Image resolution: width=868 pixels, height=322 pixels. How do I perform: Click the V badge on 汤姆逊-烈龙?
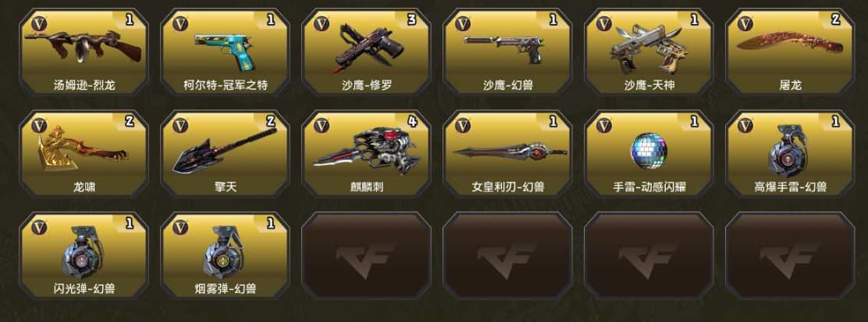click(39, 23)
